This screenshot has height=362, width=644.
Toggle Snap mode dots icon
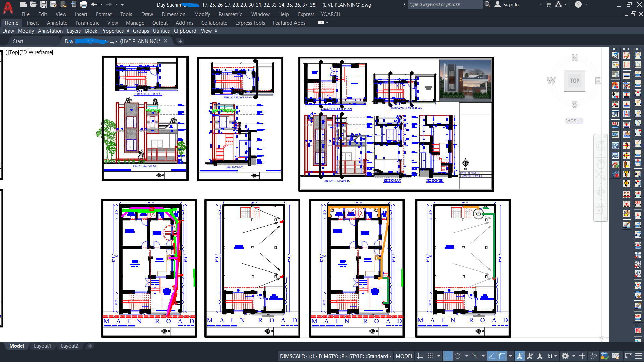click(430, 356)
